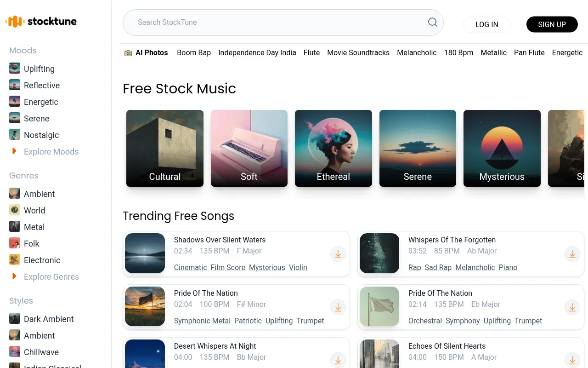Click the SIGN UP button

click(552, 24)
